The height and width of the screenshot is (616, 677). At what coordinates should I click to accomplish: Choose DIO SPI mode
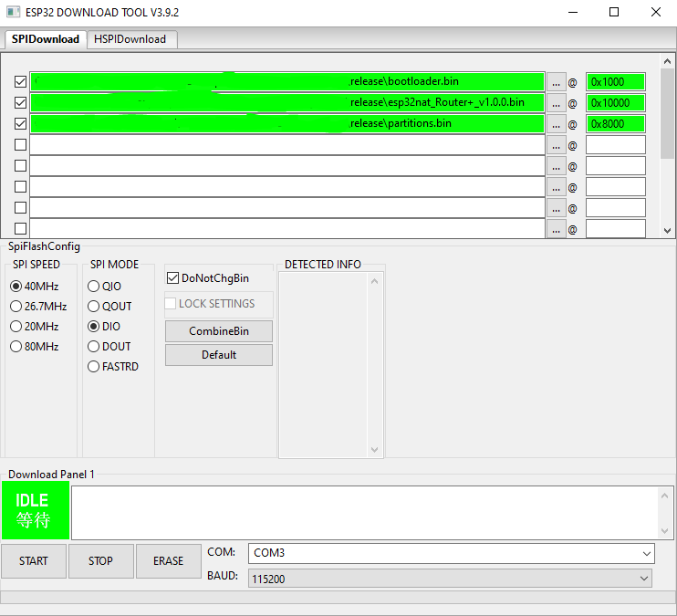(104, 327)
